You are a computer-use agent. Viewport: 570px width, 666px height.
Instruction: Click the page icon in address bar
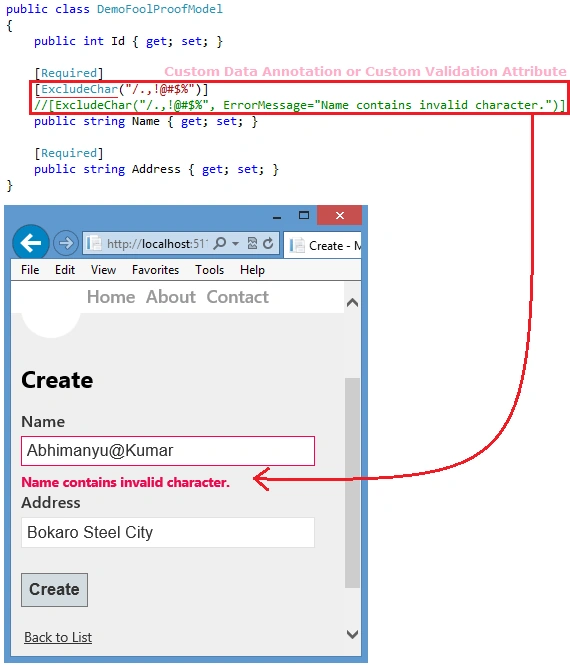tap(94, 244)
